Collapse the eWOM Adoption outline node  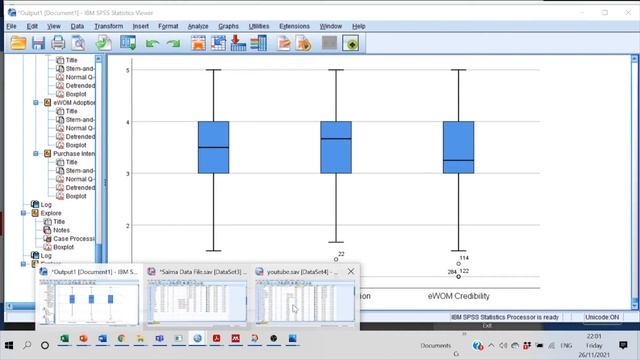[36, 102]
